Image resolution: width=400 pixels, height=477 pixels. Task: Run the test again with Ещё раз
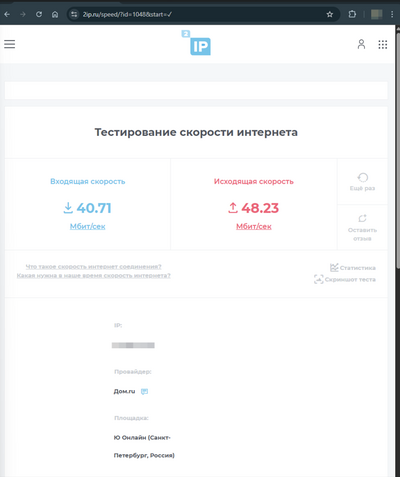(362, 182)
